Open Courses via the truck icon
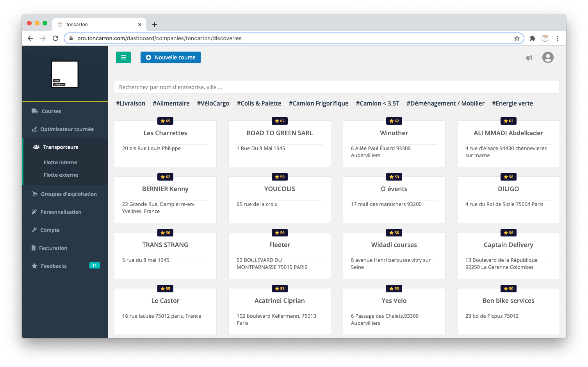This screenshot has width=588, height=367. pos(35,111)
